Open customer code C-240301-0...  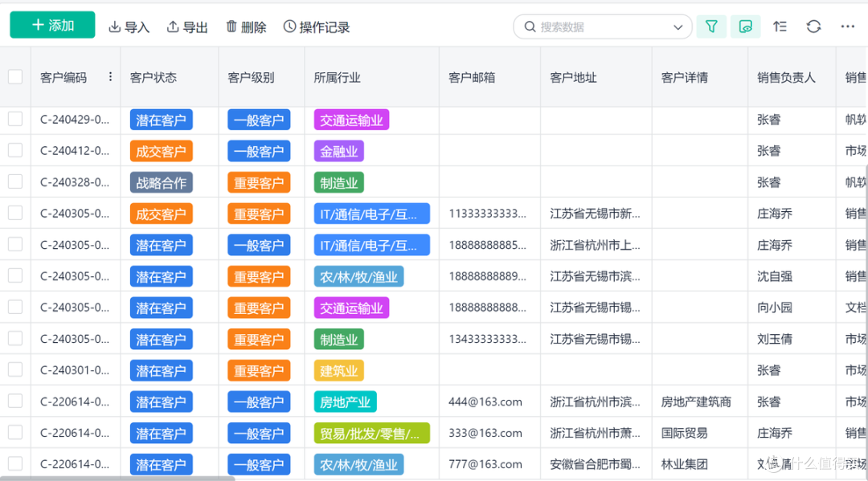coord(75,370)
